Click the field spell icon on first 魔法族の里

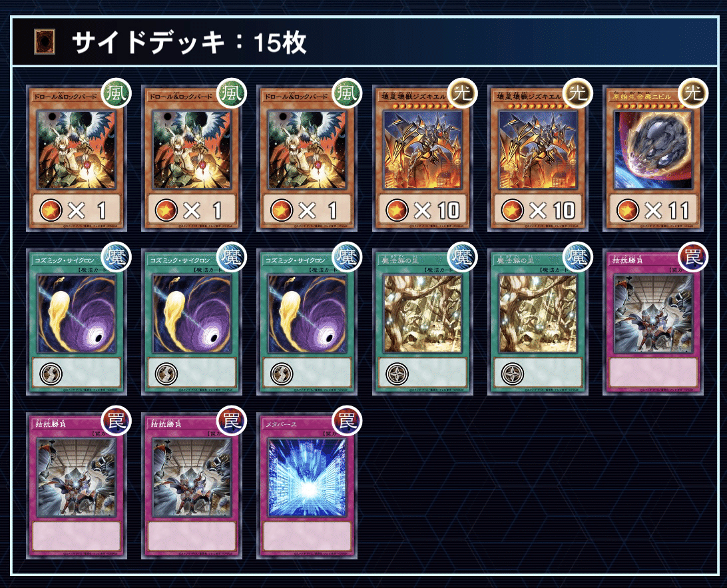coord(397,374)
